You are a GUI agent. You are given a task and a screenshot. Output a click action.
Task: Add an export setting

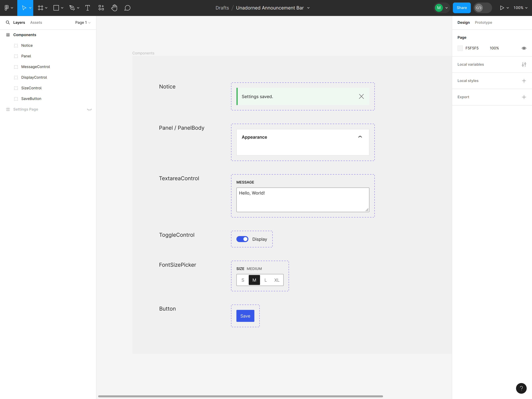point(524,97)
